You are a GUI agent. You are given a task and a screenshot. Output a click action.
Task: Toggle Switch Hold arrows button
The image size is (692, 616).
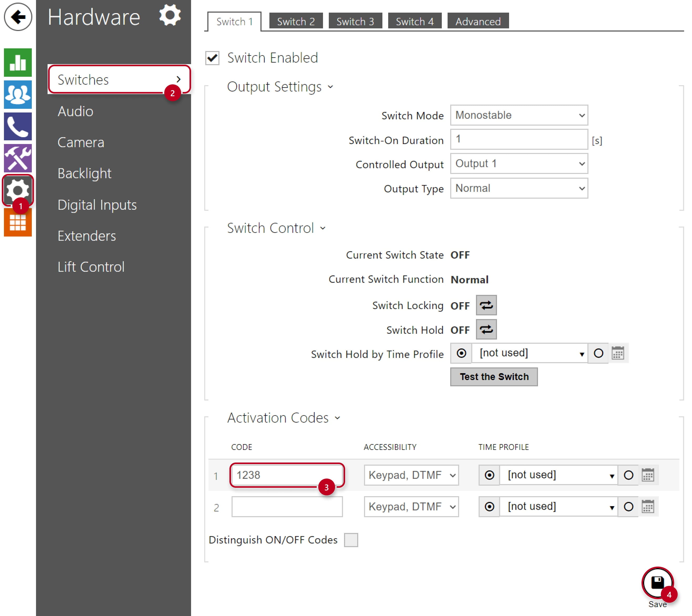pos(486,329)
